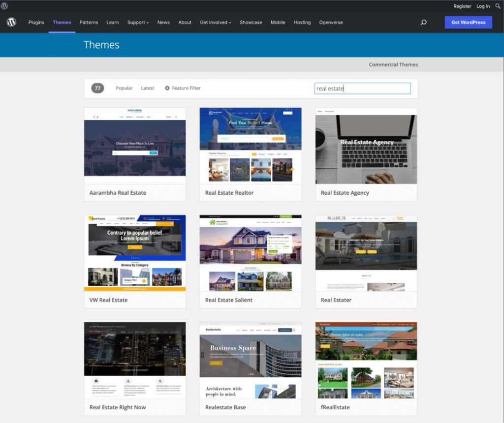Click the Get WordPress button

(x=468, y=22)
